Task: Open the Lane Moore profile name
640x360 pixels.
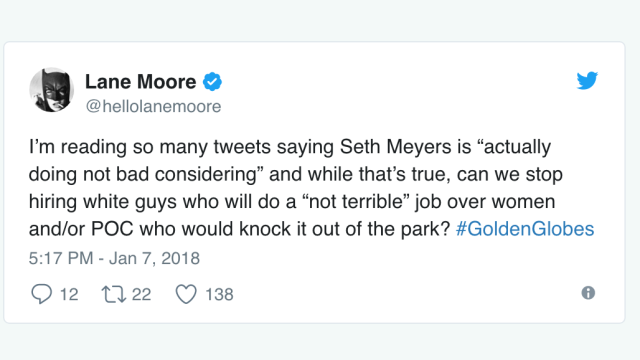Action: click(140, 82)
